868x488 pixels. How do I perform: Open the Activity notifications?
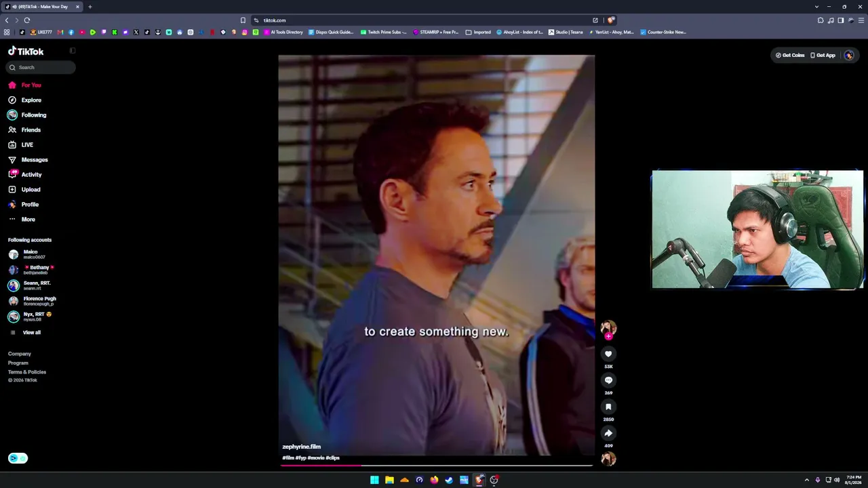25,175
